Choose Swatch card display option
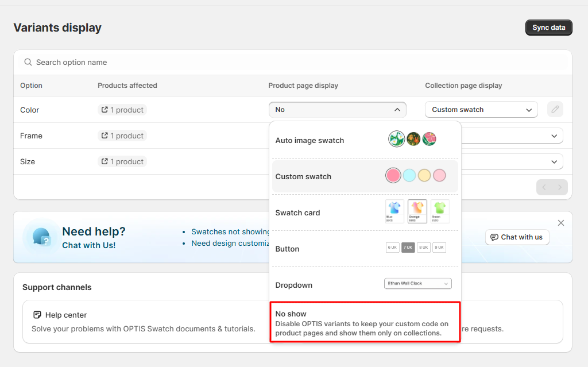This screenshot has width=588, height=367. 365,213
